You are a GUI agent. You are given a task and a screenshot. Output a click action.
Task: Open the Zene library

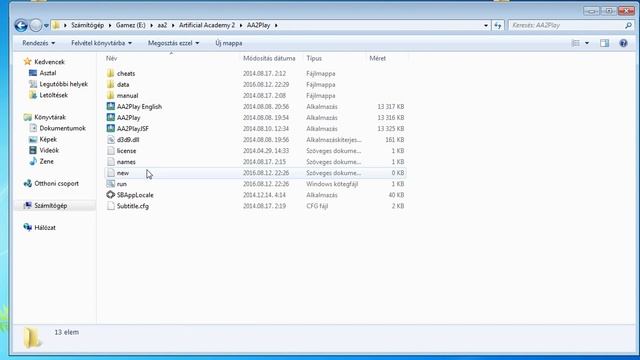click(47, 161)
